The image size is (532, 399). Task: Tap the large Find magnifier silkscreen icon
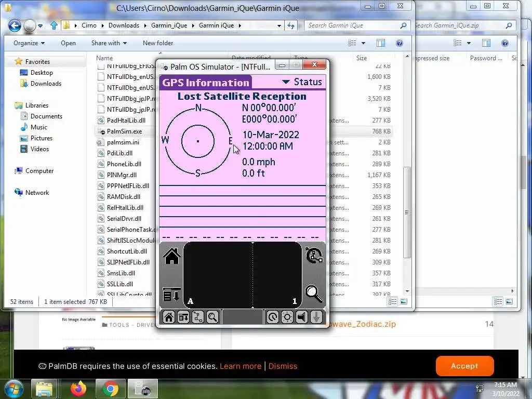(314, 294)
